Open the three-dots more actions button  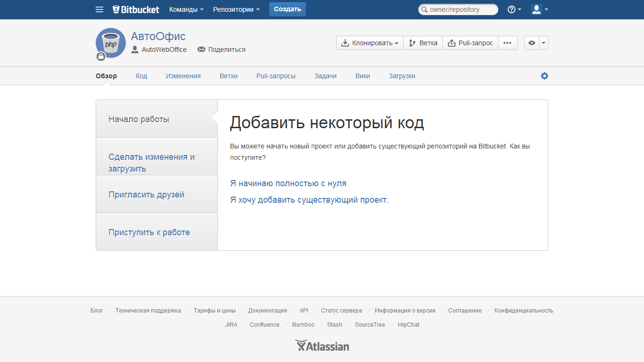click(507, 43)
